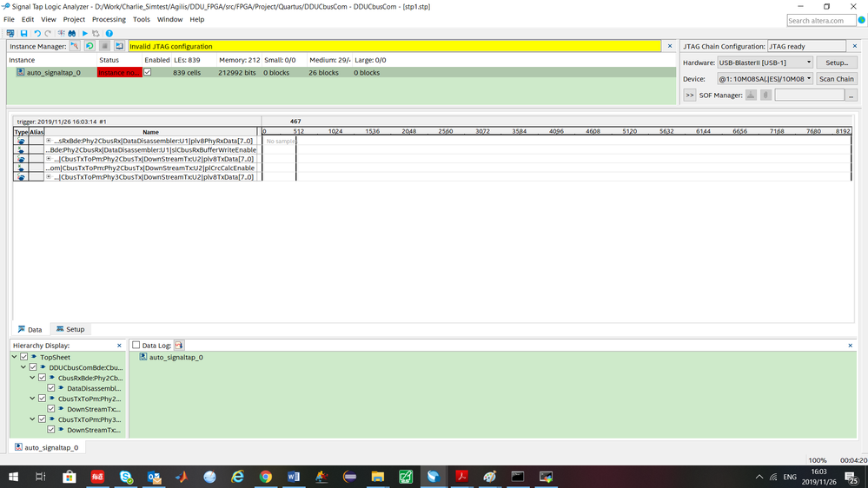Open Help via the blue question icon
Screen dimensions: 868x488
tap(109, 33)
